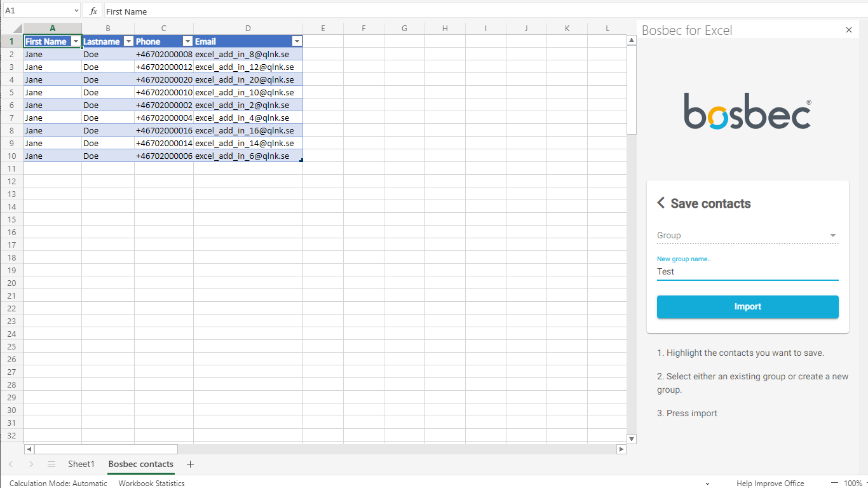This screenshot has height=488, width=868.
Task: Click the New group name field with Test
Action: coord(748,271)
